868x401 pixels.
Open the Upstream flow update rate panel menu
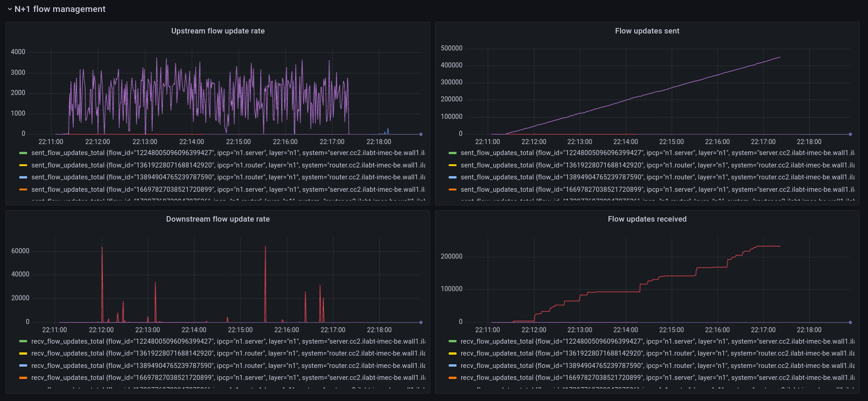click(x=218, y=31)
